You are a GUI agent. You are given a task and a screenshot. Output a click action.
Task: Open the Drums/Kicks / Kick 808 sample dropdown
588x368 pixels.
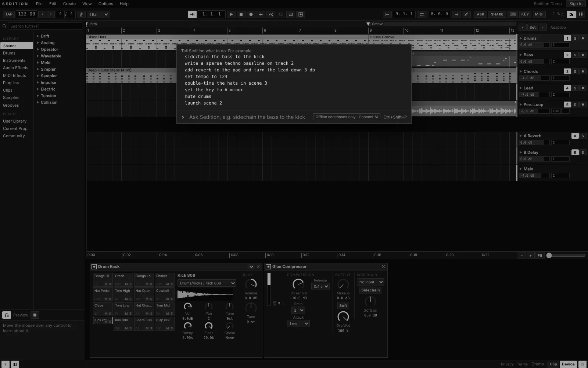coord(207,283)
